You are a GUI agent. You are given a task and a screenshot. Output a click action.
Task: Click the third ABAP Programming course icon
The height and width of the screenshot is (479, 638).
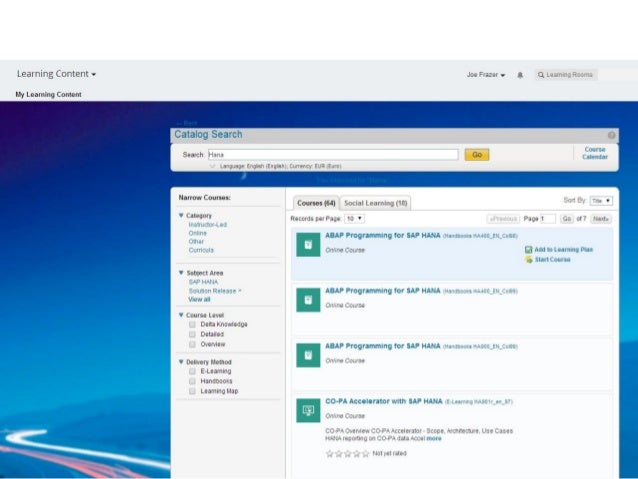tap(308, 355)
